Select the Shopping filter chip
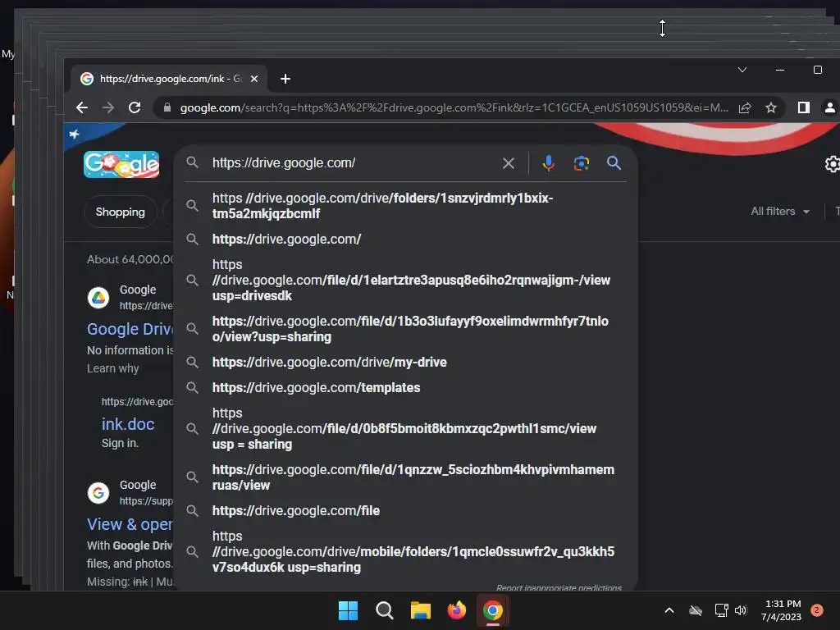The width and height of the screenshot is (840, 630). coord(120,212)
